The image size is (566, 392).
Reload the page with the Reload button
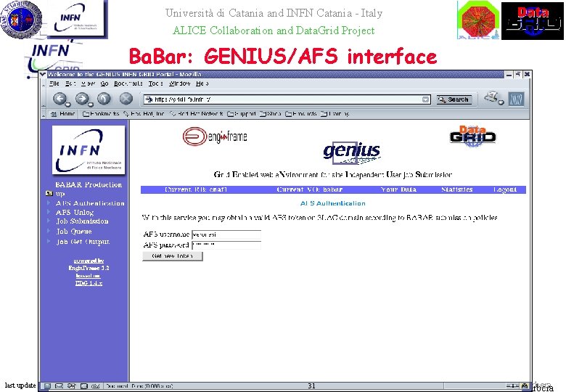(x=104, y=99)
